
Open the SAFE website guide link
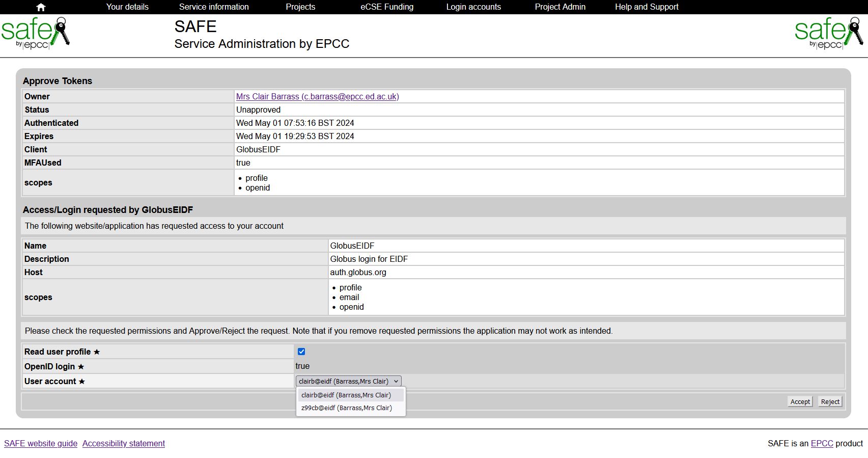pyautogui.click(x=41, y=443)
